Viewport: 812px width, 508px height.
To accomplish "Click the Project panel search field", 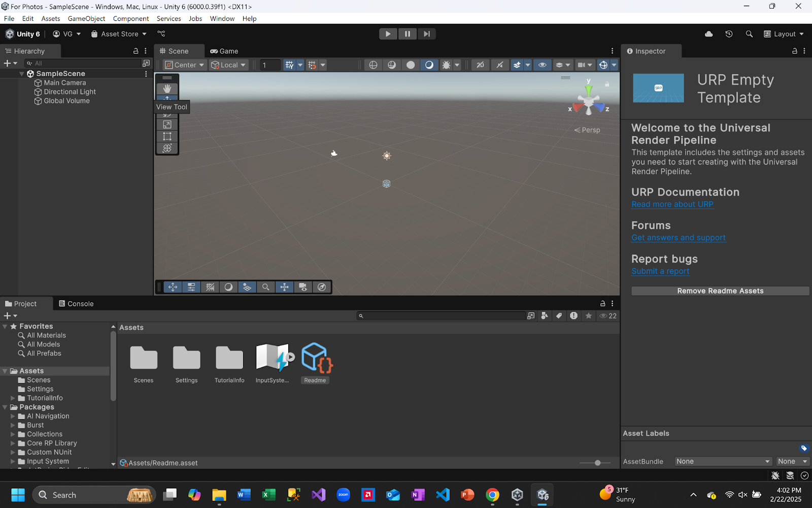I will [441, 315].
